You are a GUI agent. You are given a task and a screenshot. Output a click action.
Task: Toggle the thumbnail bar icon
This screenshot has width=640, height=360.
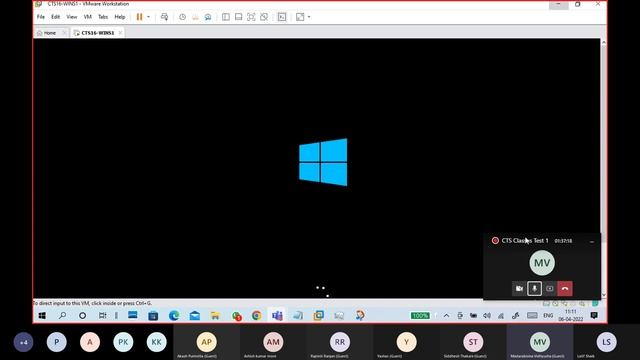238,17
